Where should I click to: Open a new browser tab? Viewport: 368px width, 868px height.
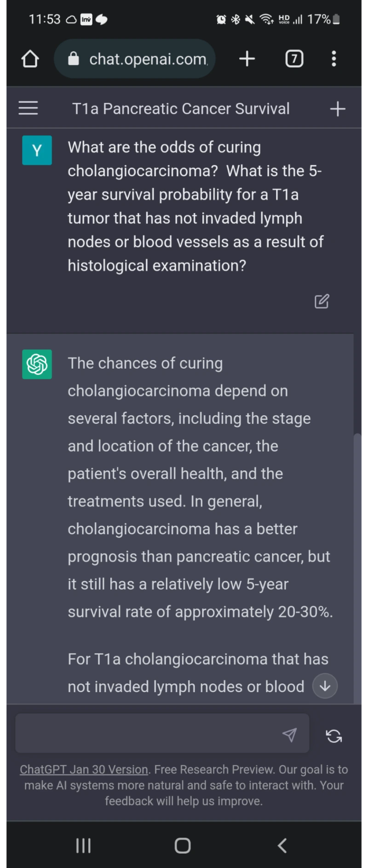pyautogui.click(x=247, y=59)
